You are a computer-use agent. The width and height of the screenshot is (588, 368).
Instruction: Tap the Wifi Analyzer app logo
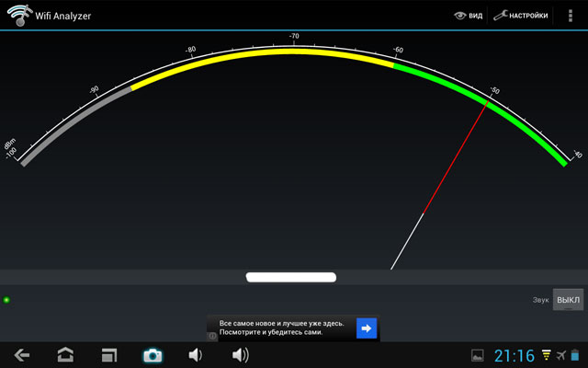click(19, 15)
